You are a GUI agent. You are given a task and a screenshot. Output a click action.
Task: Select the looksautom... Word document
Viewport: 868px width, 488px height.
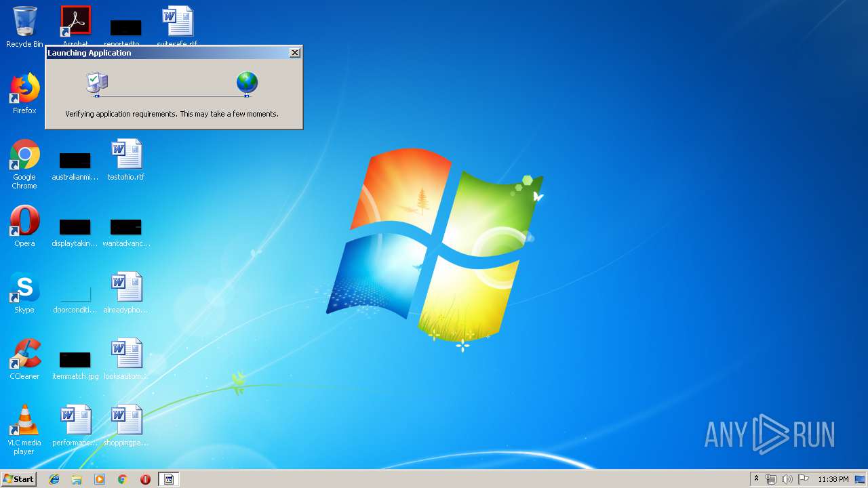pos(126,359)
